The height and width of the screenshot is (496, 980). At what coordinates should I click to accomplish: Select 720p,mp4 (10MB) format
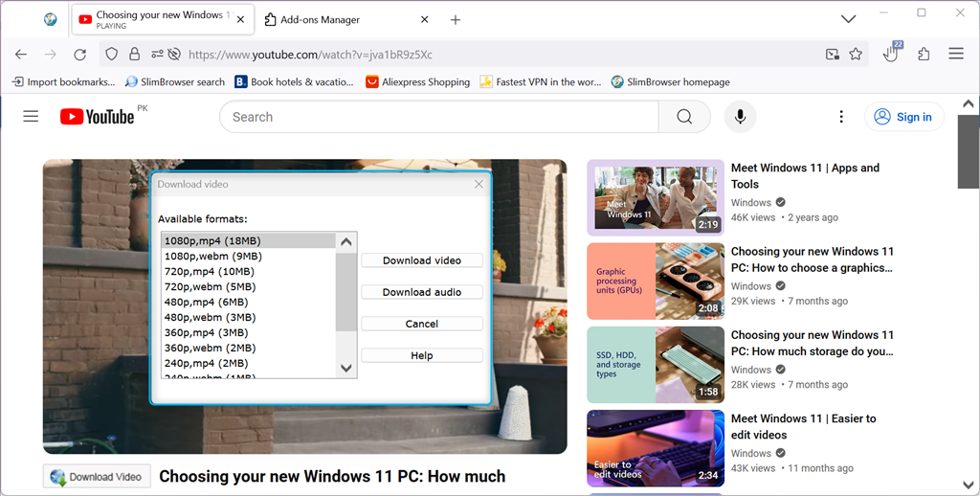(x=249, y=271)
